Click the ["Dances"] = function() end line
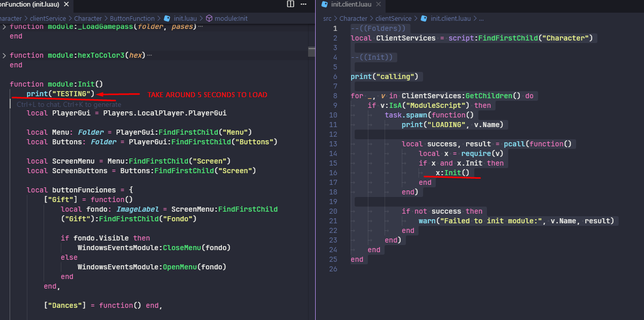The width and height of the screenshot is (644, 320). (x=103, y=305)
